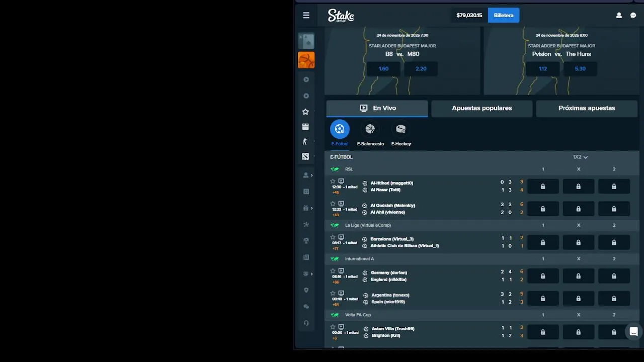Click team name Brighton (Kril)
644x362 pixels.
coord(386,335)
